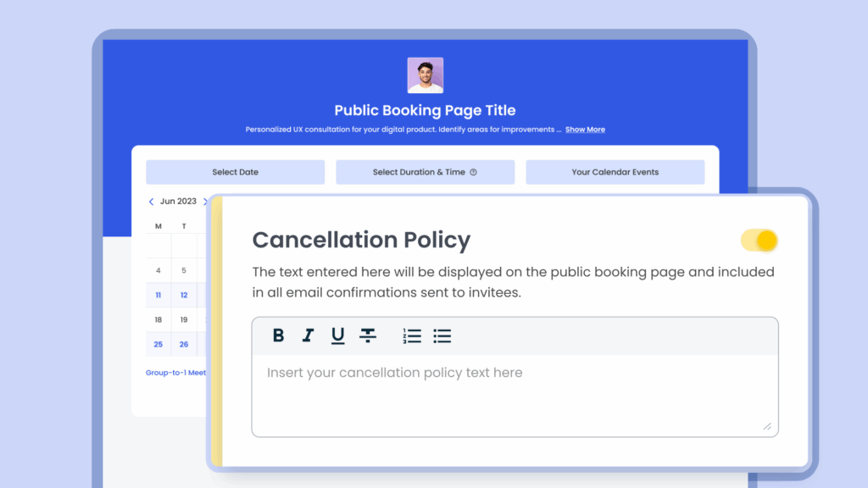Pick June 25 in the calendar

tap(159, 344)
